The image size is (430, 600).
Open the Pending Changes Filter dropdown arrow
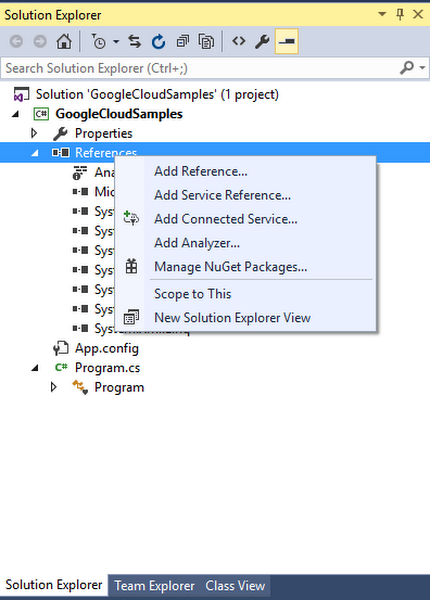point(116,41)
